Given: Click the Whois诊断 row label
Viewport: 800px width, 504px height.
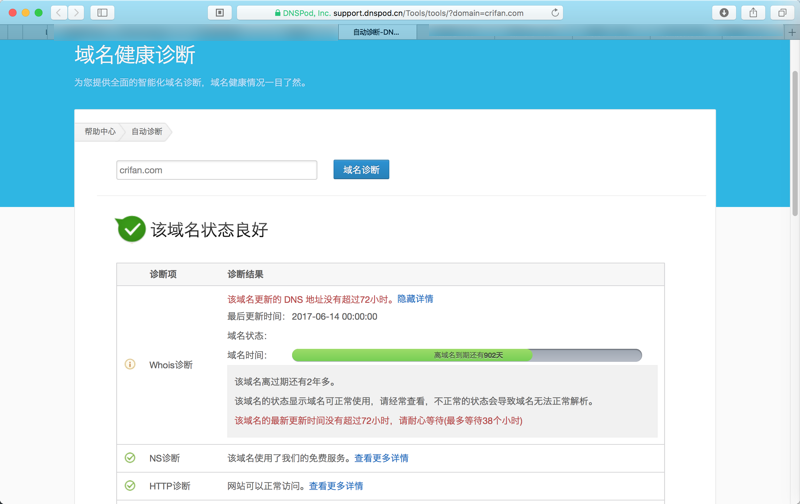Looking at the screenshot, I should (x=171, y=365).
